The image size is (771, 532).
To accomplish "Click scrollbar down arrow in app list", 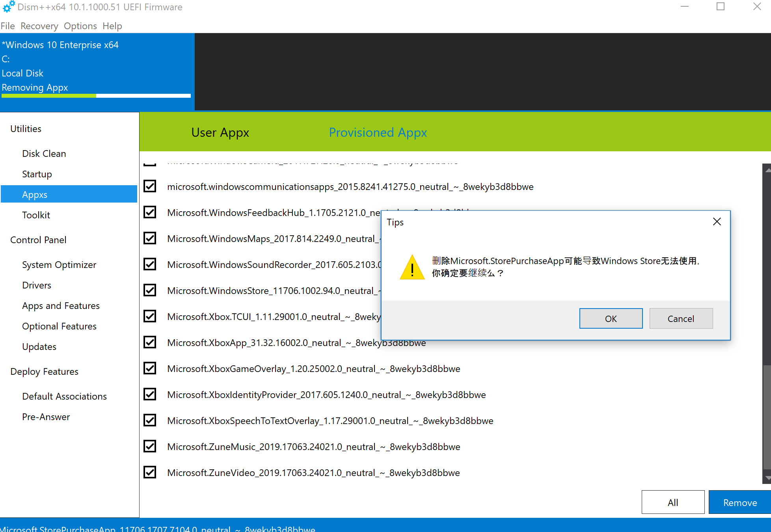I will pyautogui.click(x=767, y=478).
